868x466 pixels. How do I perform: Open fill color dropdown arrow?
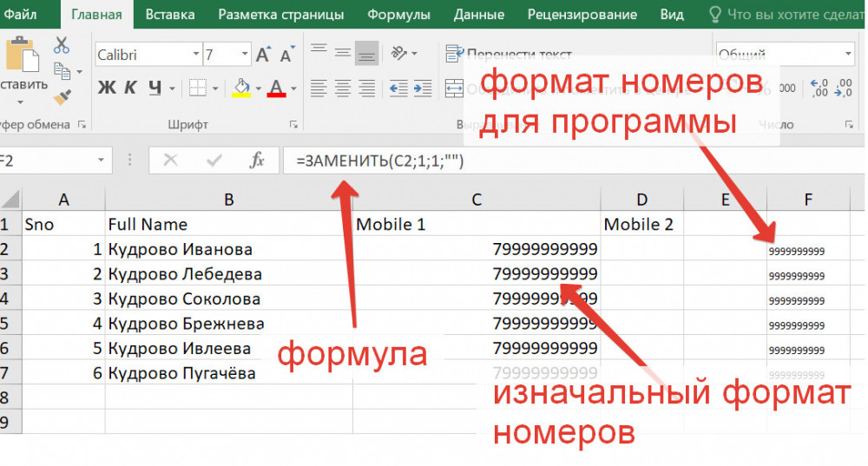click(x=259, y=89)
